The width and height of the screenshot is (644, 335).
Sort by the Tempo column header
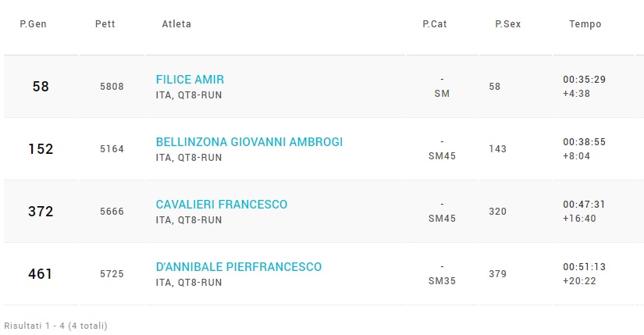pyautogui.click(x=585, y=24)
